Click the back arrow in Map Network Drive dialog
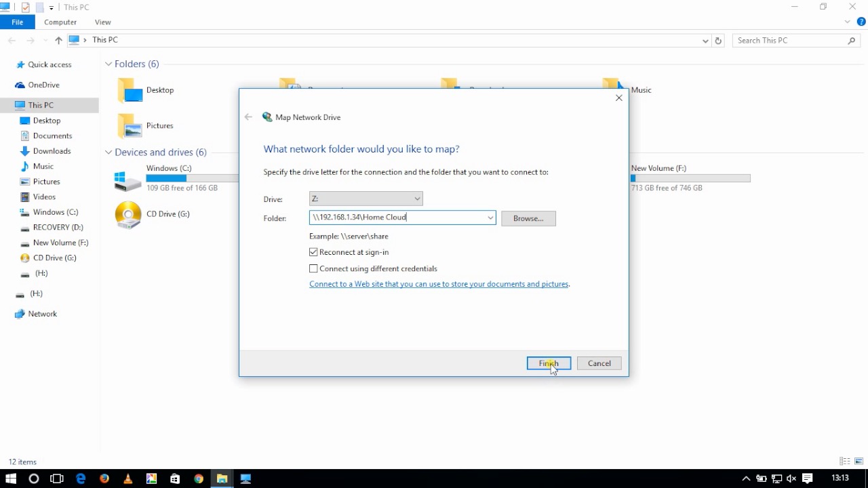Viewport: 868px width, 488px height. point(248,117)
